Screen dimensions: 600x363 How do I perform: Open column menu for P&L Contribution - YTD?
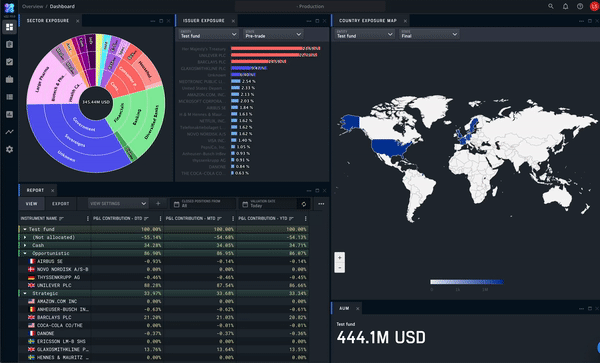click(305, 218)
